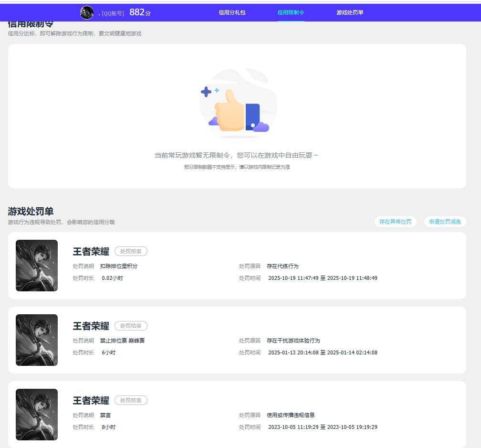Click the duration 0.02小时
Image resolution: width=481 pixels, height=448 pixels.
pyautogui.click(x=112, y=278)
